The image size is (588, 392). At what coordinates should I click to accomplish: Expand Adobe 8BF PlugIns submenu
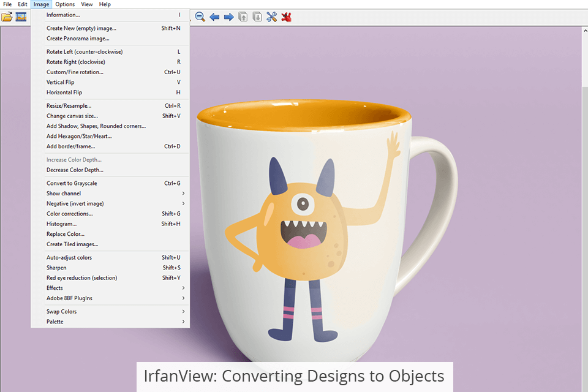point(110,298)
